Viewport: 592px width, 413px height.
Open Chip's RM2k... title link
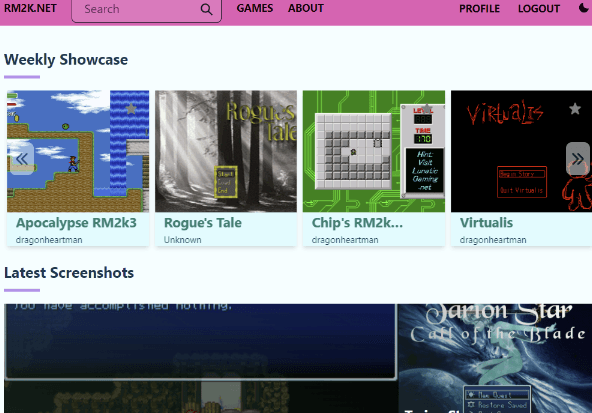[x=357, y=223]
